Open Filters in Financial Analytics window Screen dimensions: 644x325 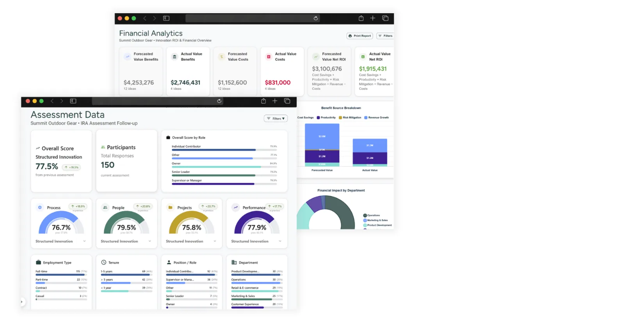tap(385, 36)
